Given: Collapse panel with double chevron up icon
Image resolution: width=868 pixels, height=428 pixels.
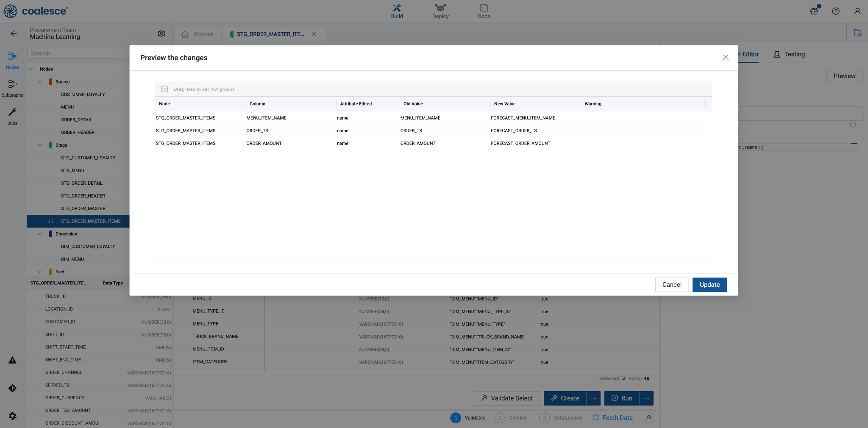Looking at the screenshot, I should coord(649,418).
